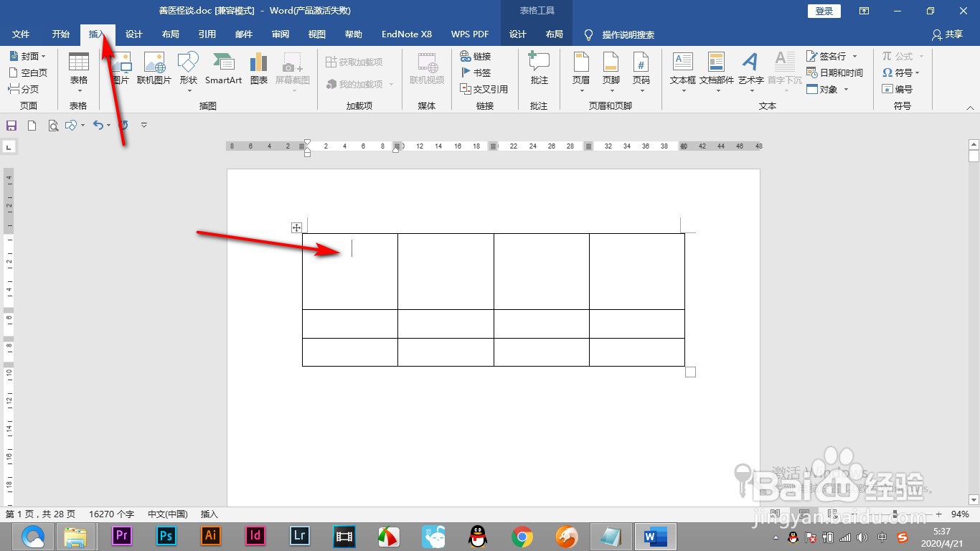This screenshot has width=980, height=551.
Task: Click the 94% zoom level
Action: point(961,514)
